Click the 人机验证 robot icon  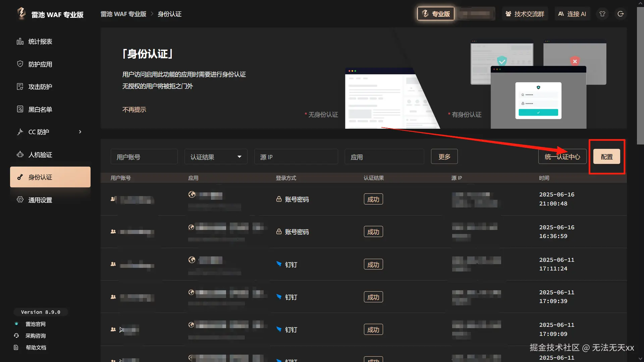pos(20,154)
